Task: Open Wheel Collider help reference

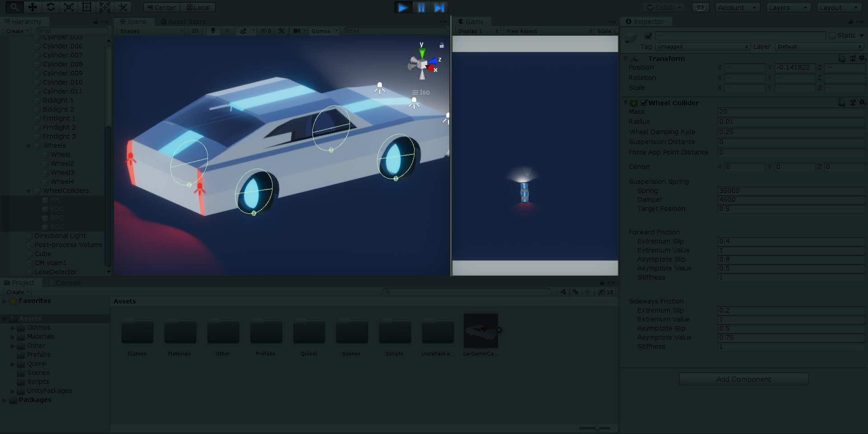Action: pyautogui.click(x=842, y=103)
